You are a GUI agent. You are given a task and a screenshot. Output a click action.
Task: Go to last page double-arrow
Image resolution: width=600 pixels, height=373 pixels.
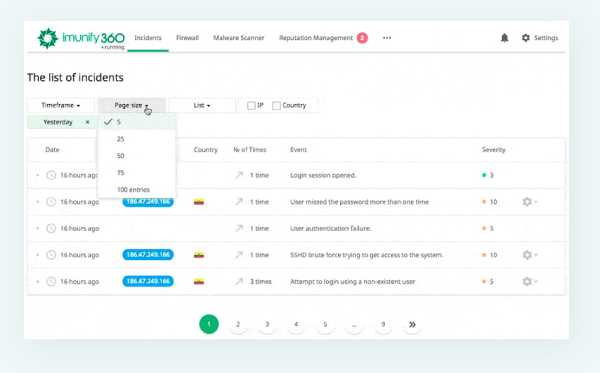[412, 324]
